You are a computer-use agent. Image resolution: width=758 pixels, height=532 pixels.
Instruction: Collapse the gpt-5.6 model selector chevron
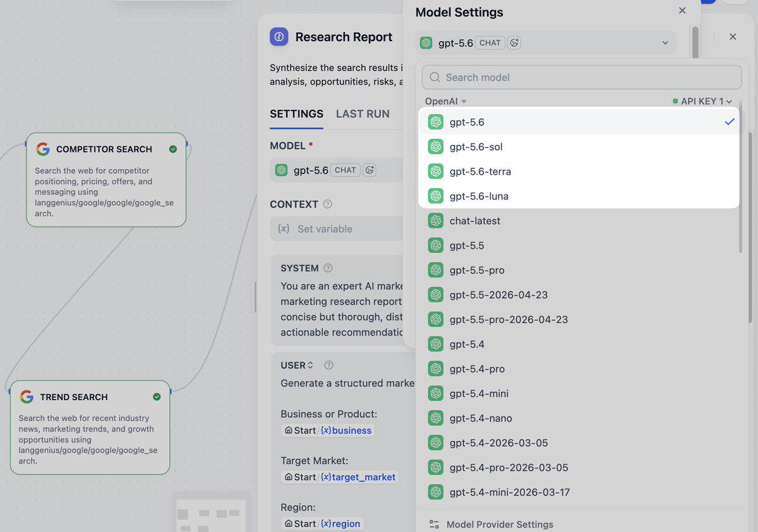coord(665,43)
